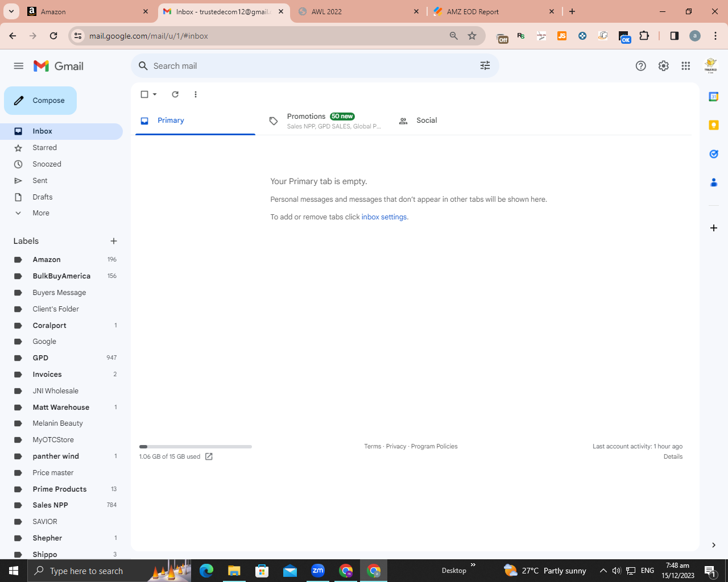Open Gmail Support help icon
Viewport: 728px width, 582px height.
click(641, 66)
